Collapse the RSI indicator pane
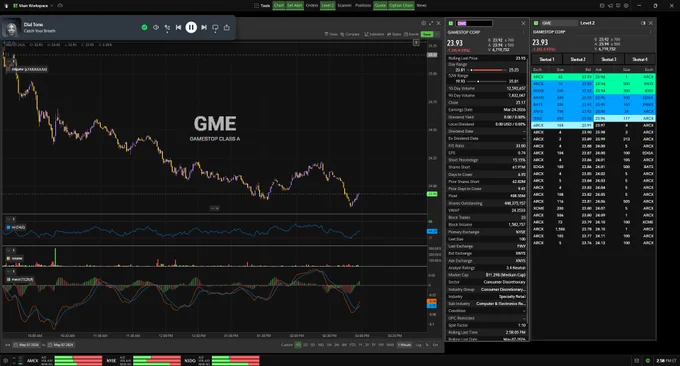 [9, 219]
